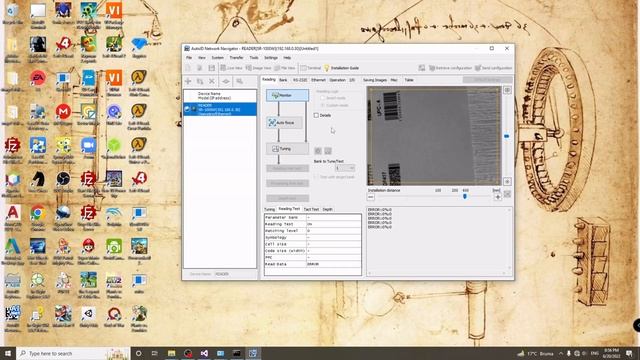Click the plus button for installation distance
Screen dimensions: 640x360
pos(498,197)
